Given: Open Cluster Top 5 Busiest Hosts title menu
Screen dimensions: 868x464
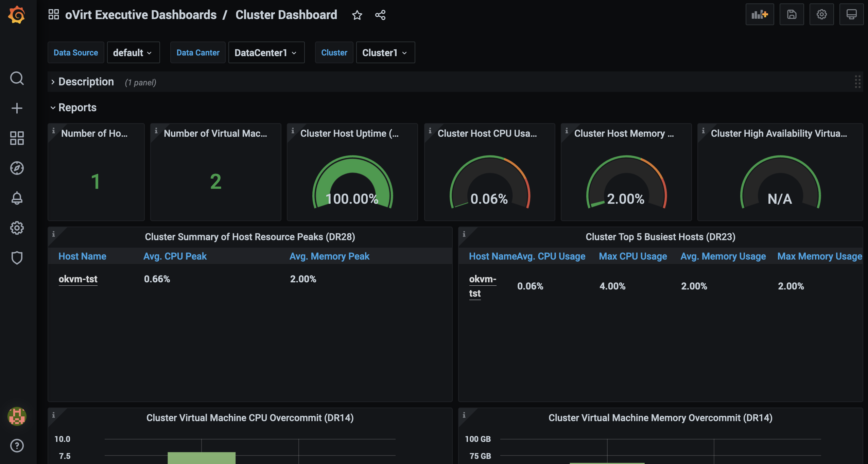Looking at the screenshot, I should point(660,237).
